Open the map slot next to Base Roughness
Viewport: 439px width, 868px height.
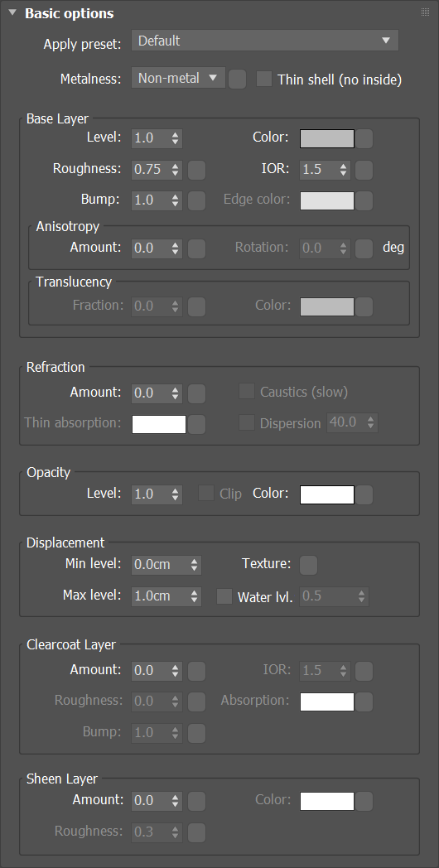(196, 170)
